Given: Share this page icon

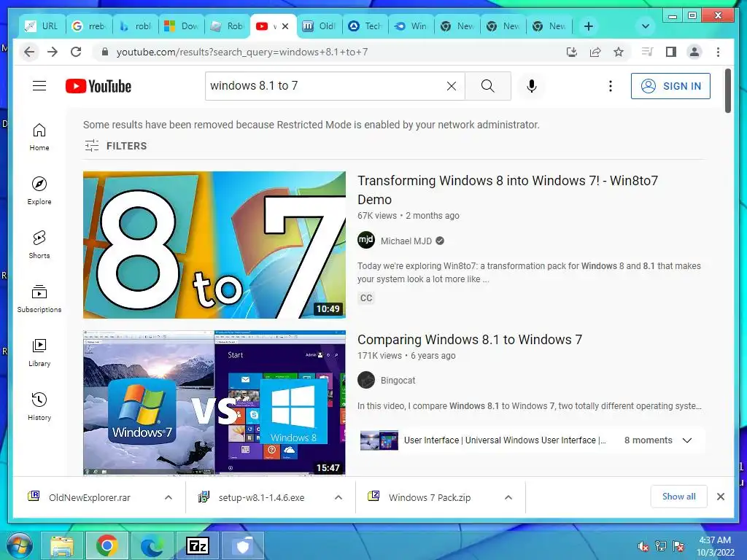Looking at the screenshot, I should 595,52.
